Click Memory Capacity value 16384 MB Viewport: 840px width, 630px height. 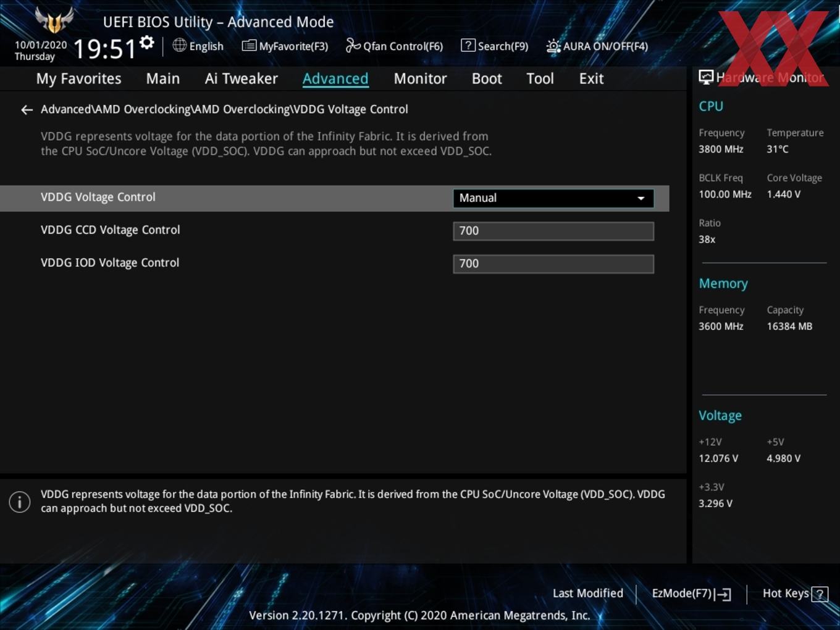coord(789,326)
